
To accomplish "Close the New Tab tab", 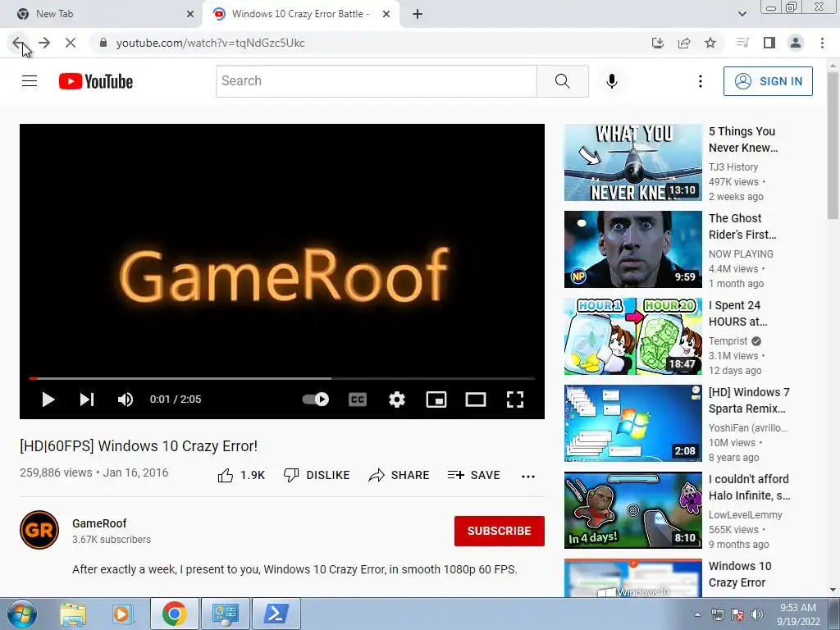I will coord(190,14).
